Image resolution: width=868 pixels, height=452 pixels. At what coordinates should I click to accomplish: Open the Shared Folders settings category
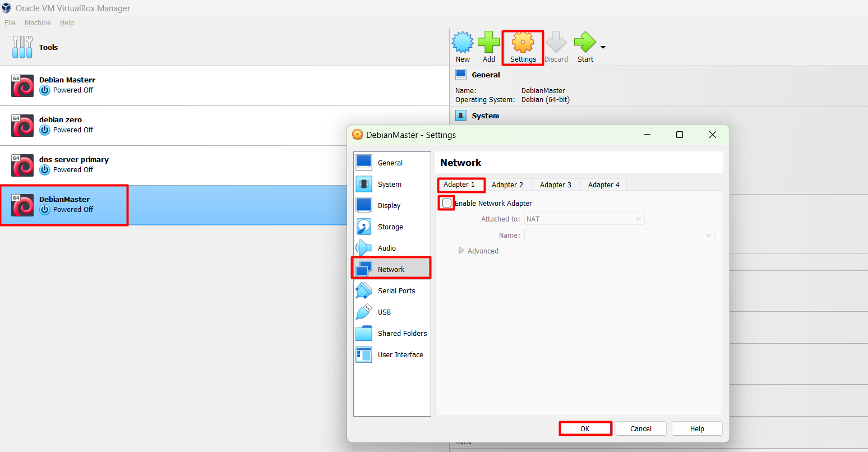(392, 333)
